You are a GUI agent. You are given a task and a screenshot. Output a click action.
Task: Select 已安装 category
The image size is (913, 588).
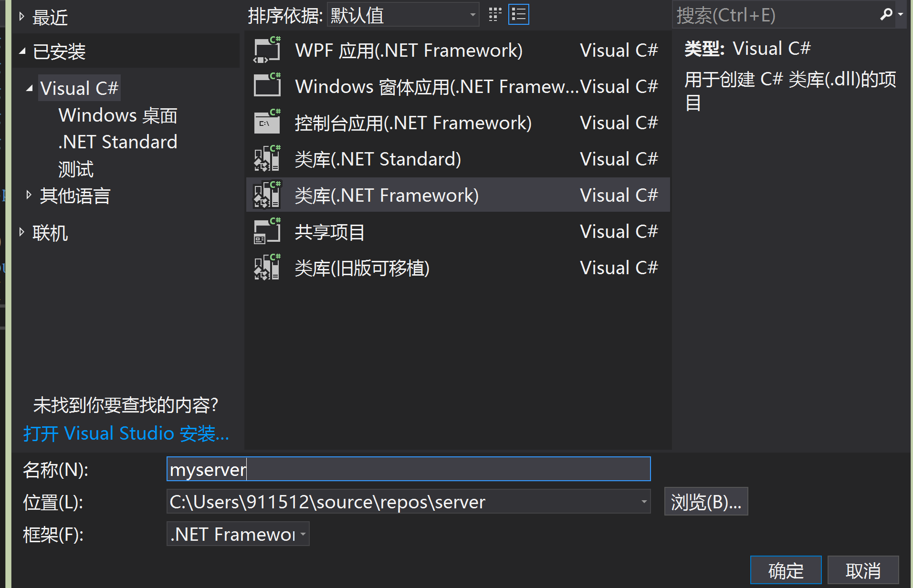[59, 52]
